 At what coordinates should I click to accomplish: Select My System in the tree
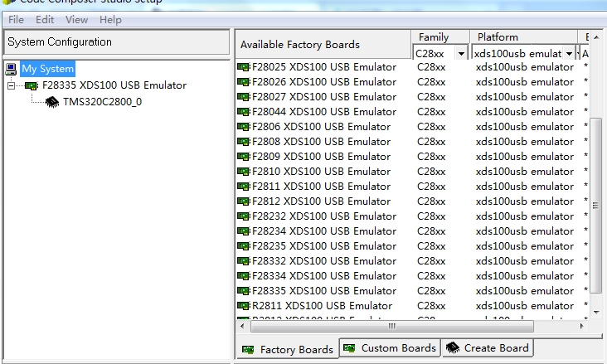[x=47, y=69]
